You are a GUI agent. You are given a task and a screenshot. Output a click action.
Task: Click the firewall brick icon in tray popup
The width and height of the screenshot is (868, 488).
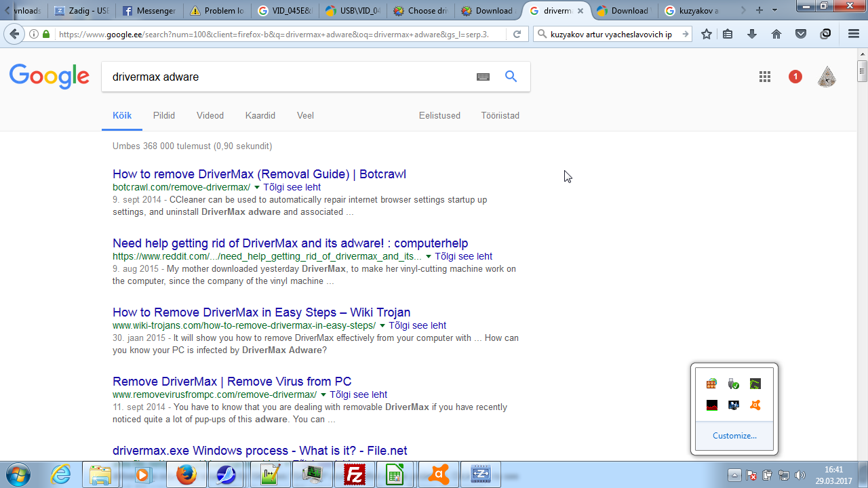711,384
